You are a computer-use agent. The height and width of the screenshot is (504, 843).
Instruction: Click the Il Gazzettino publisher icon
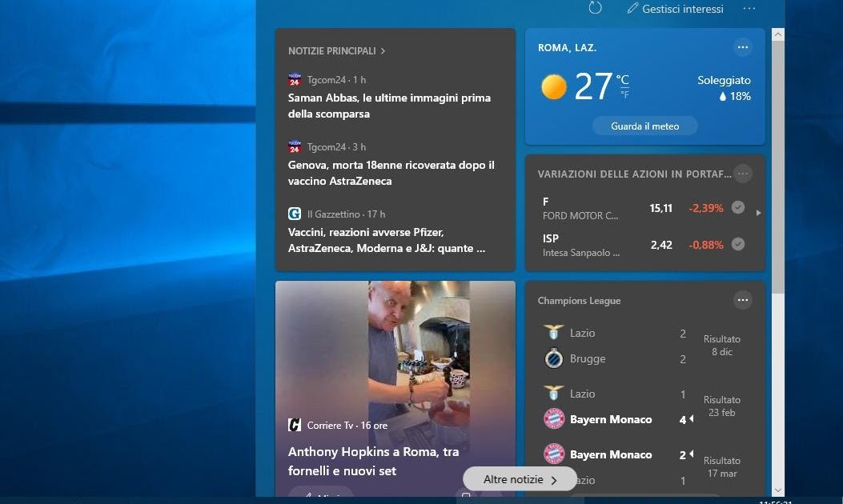point(295,214)
